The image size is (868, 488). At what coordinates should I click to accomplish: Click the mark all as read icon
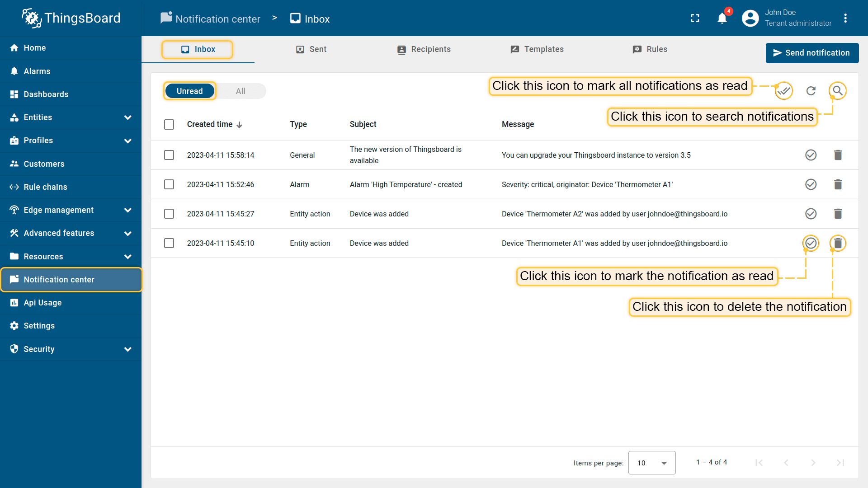point(783,91)
